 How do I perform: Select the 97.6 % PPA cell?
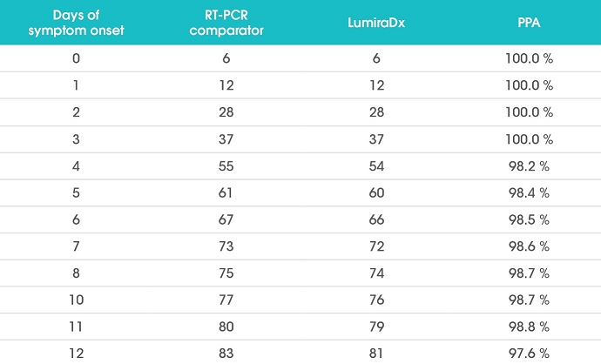[x=529, y=353]
